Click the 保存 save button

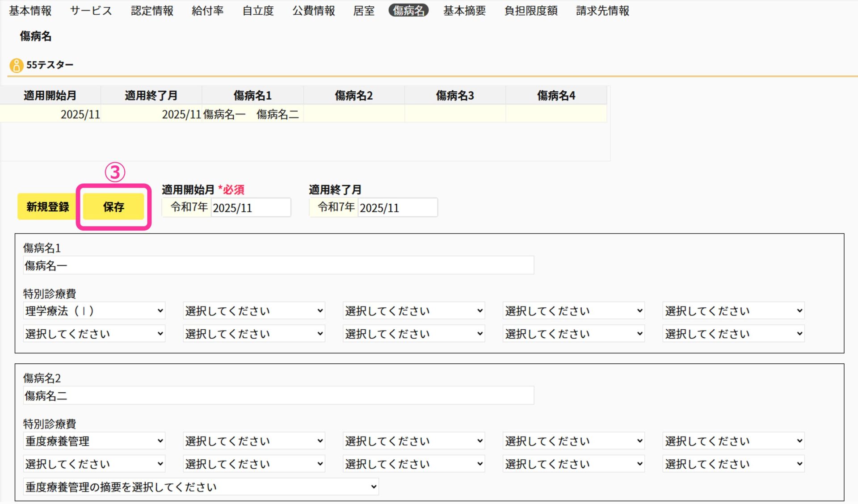[114, 207]
